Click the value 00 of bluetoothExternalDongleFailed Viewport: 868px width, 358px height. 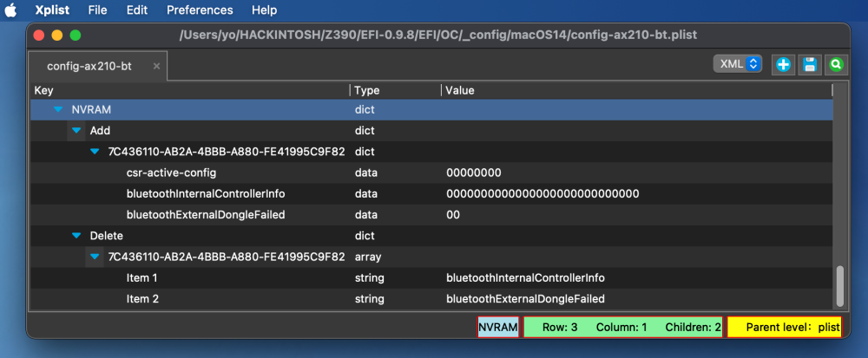click(453, 215)
